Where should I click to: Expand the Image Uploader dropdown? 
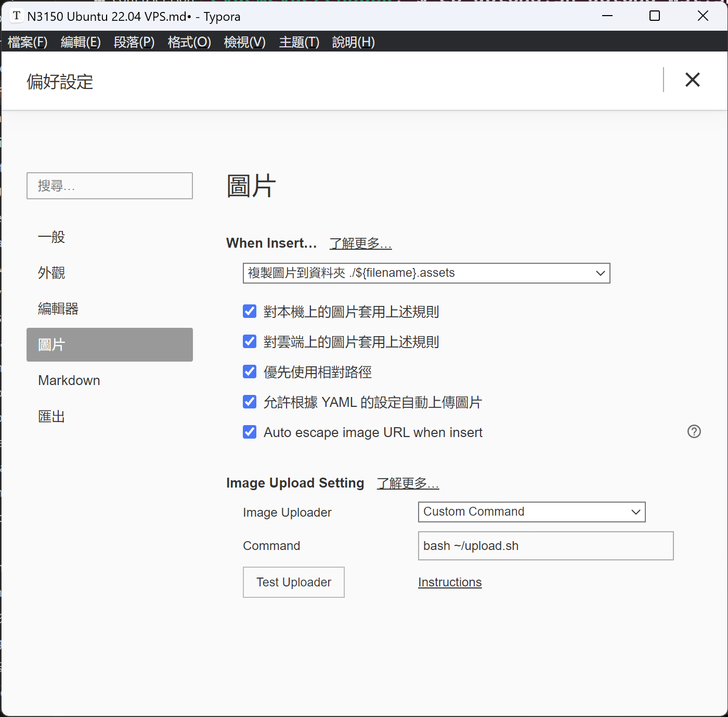[x=531, y=512]
